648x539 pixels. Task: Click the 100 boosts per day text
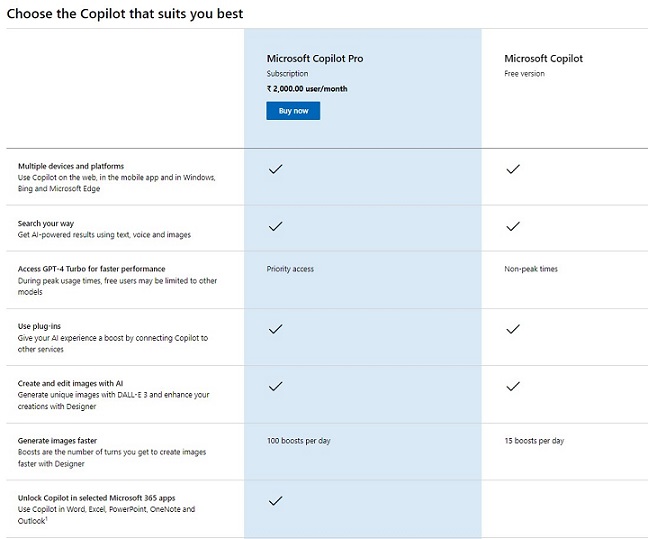coord(296,441)
